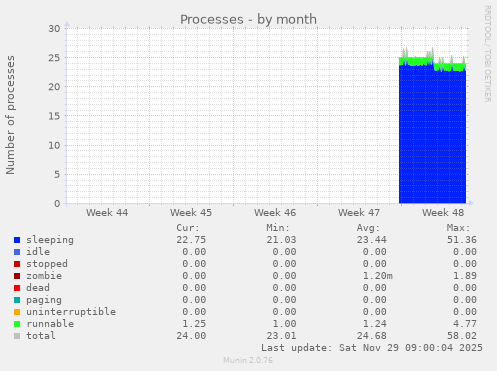Click the 'Week 48' axis label
Image resolution: width=497 pixels, height=371 pixels.
[x=443, y=213]
